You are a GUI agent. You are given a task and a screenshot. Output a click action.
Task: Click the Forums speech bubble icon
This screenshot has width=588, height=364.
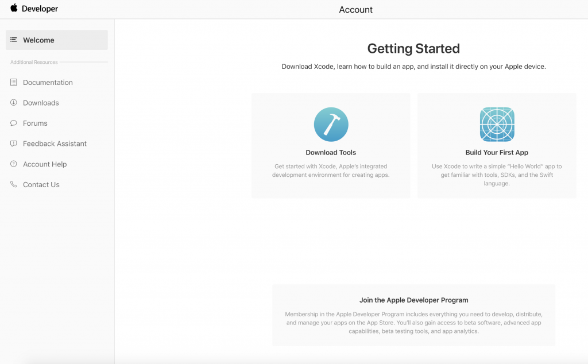pos(14,123)
